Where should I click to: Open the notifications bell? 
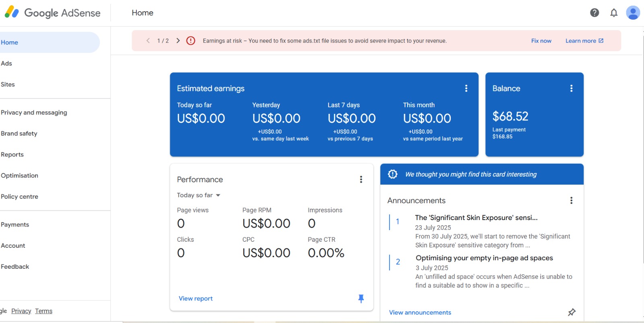[x=614, y=13]
